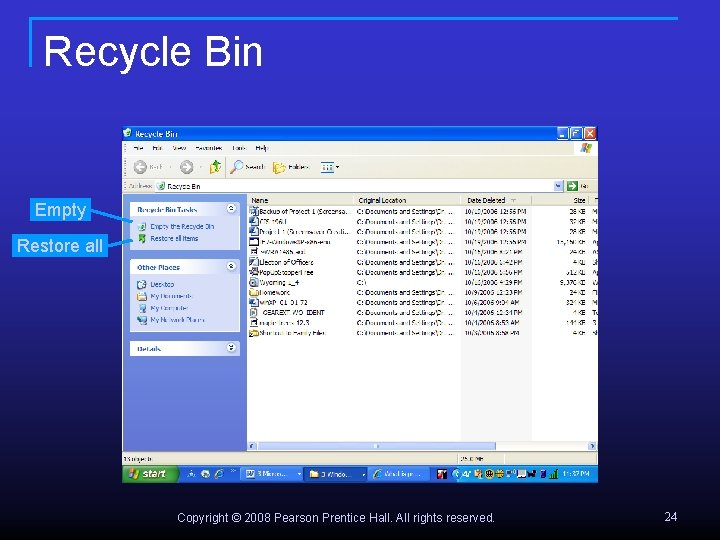Minimize the Recycle Bin window

click(x=562, y=133)
